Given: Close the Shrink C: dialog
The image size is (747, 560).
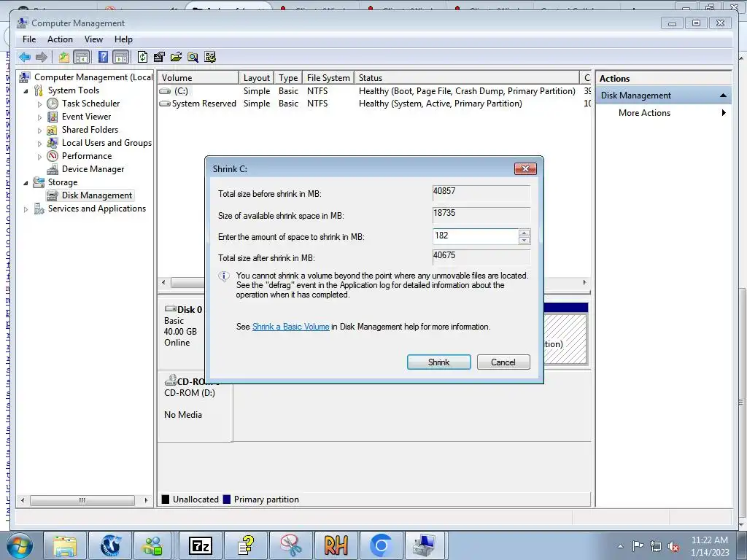Looking at the screenshot, I should pos(525,168).
